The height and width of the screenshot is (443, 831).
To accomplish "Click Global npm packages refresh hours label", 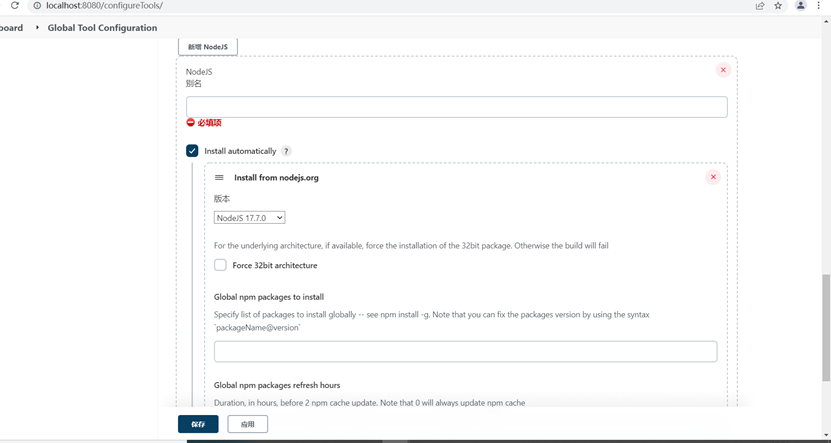I will click(x=277, y=385).
